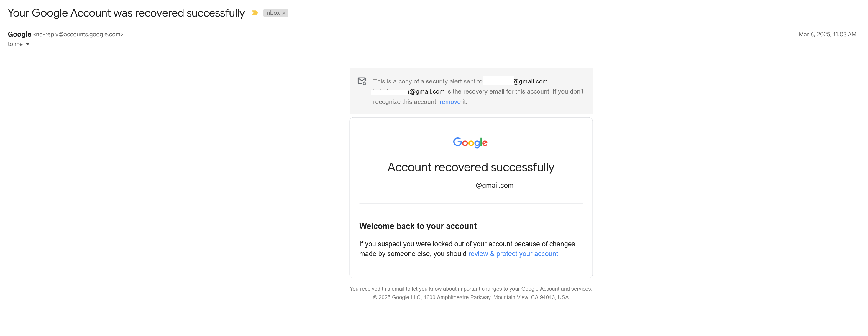Open 'review & protect your account' link
Viewport: 868px width, 336px height.
[x=514, y=254]
